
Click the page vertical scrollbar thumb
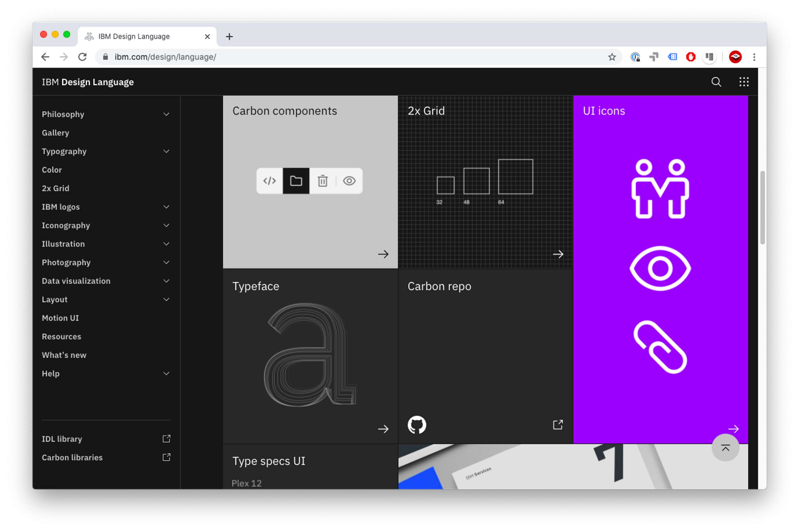pyautogui.click(x=762, y=208)
